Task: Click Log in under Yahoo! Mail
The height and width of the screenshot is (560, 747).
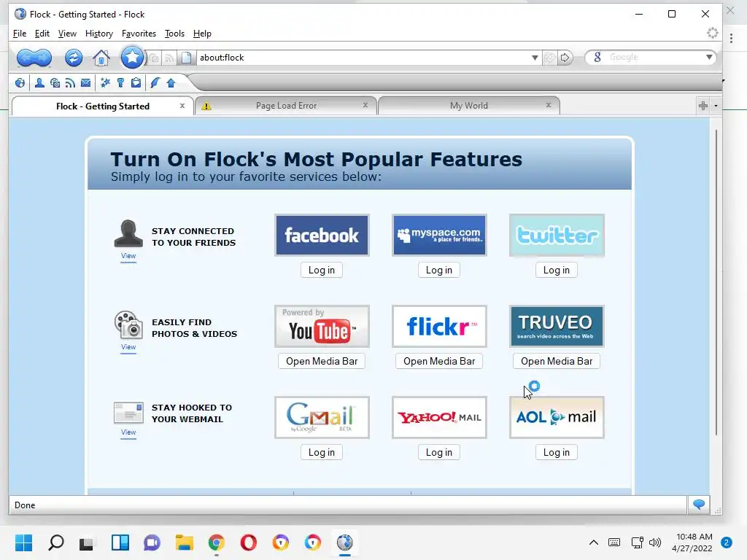Action: (438, 452)
